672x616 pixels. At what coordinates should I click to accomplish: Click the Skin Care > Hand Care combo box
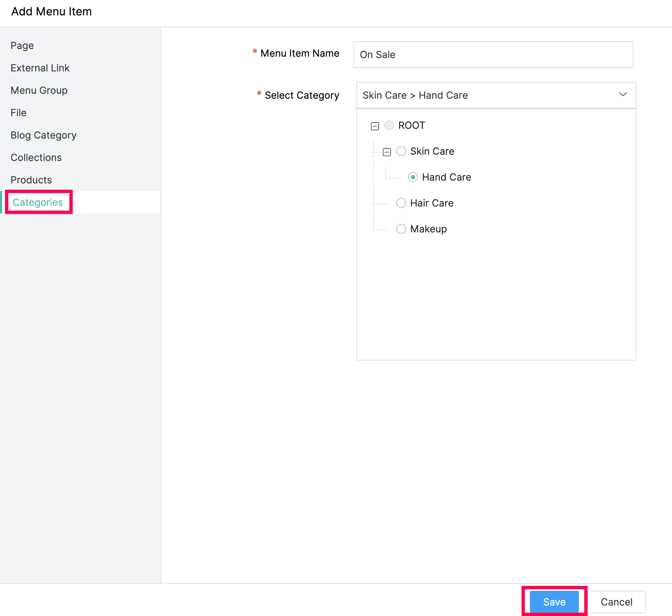[486, 95]
